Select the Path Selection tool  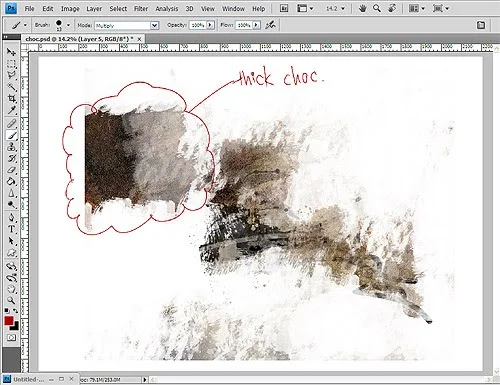point(11,241)
